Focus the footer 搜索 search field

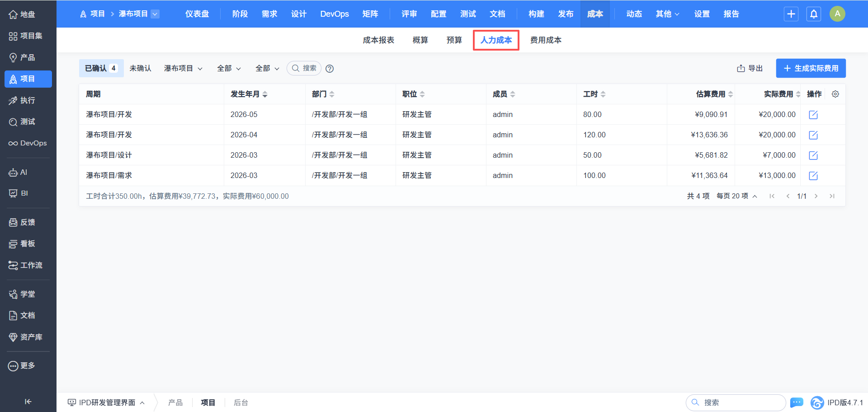[736, 403]
